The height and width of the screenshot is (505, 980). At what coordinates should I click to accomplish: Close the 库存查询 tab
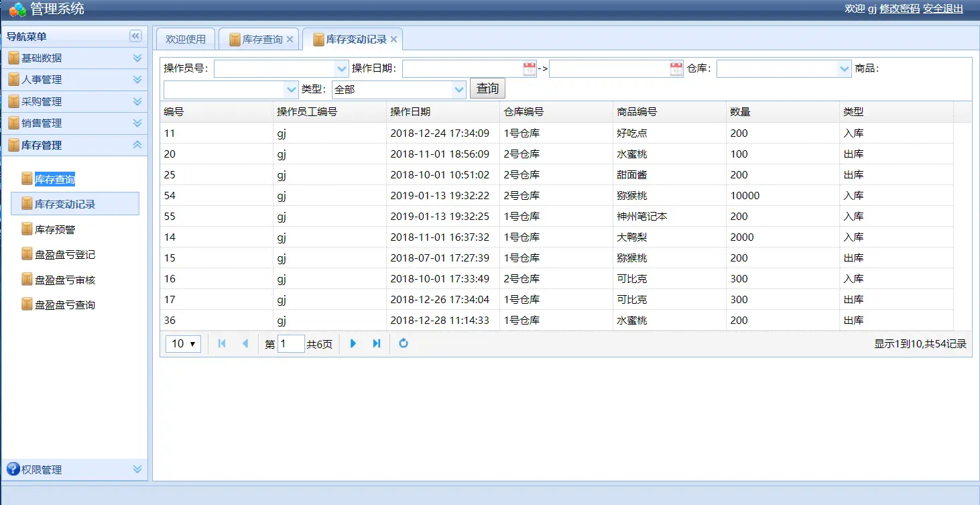290,40
